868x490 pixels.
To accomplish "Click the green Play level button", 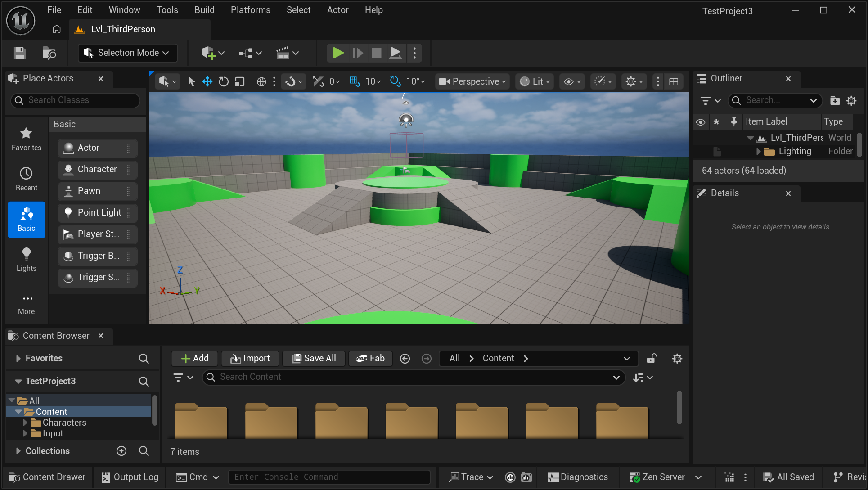I will point(338,53).
